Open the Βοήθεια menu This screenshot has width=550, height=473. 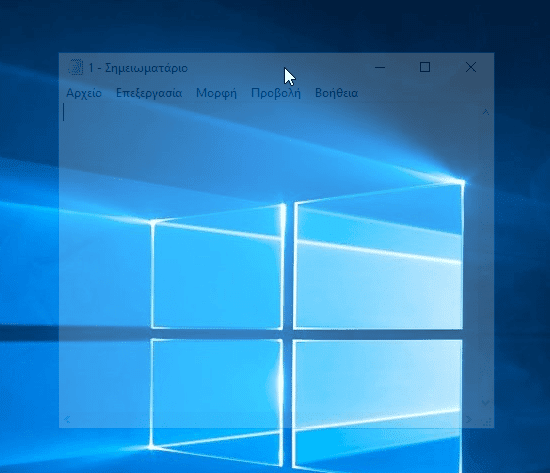coord(336,93)
